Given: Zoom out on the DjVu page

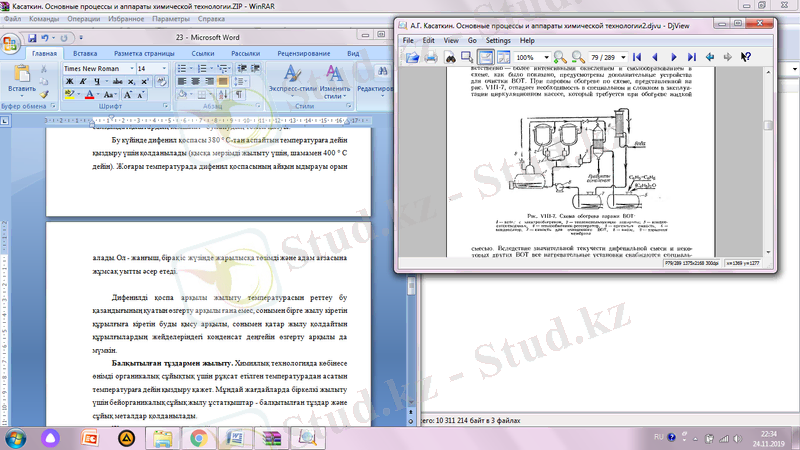Looking at the screenshot, I should click(578, 57).
